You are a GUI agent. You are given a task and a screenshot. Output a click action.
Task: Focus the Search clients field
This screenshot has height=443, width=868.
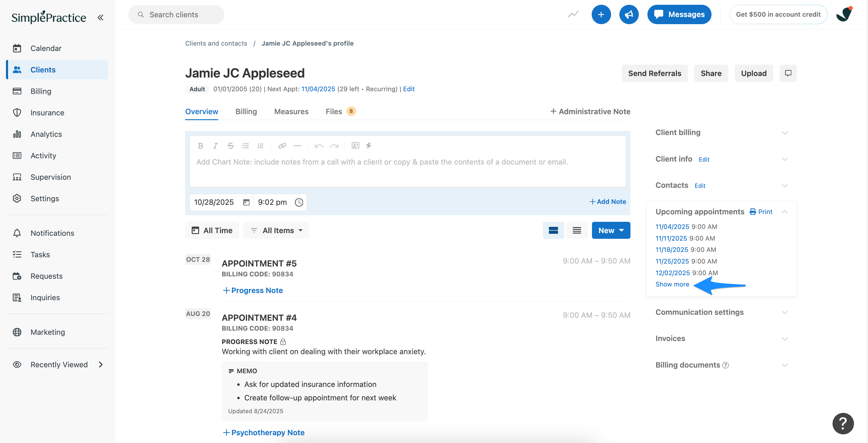[176, 15]
